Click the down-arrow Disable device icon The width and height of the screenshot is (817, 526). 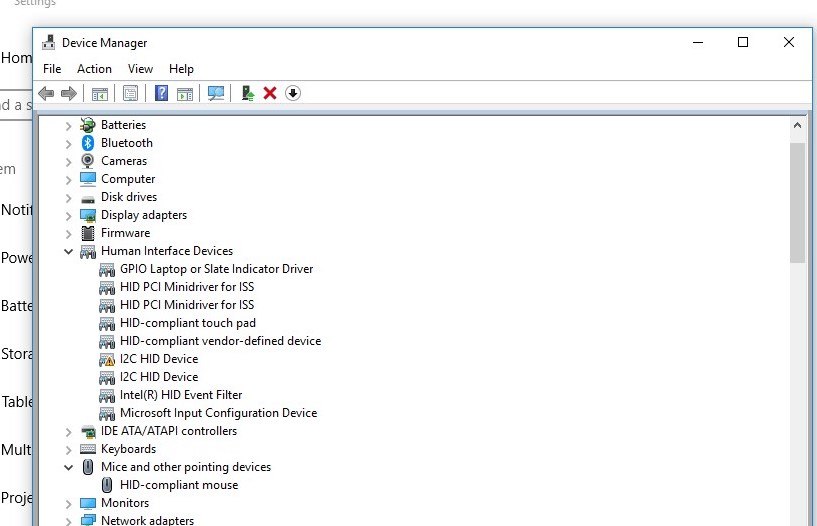[x=293, y=93]
